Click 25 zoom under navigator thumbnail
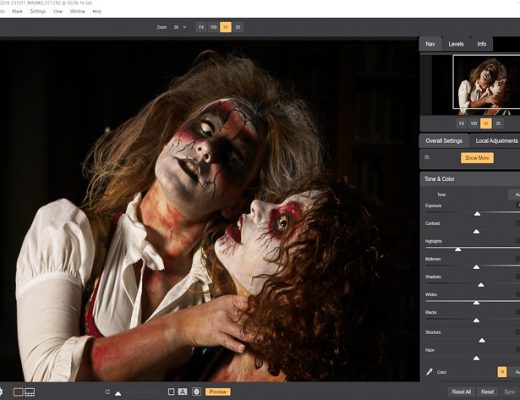This screenshot has height=400, width=520. pos(498,123)
